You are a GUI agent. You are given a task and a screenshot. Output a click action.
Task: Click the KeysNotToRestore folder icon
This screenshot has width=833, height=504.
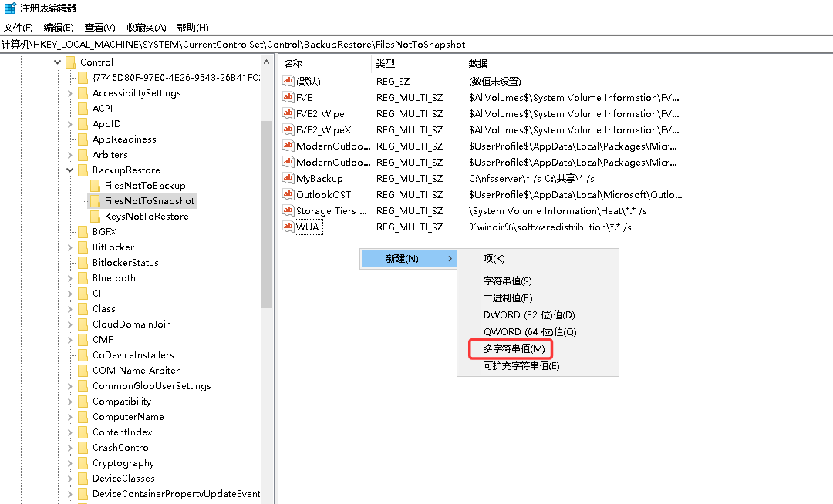click(x=95, y=216)
